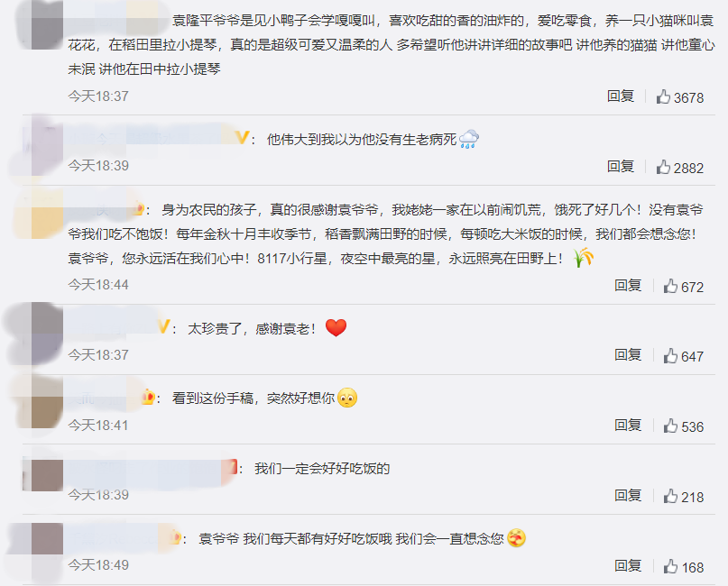Reply to the comment about 袁隆平爷爷 and 小提琴

[x=621, y=96]
